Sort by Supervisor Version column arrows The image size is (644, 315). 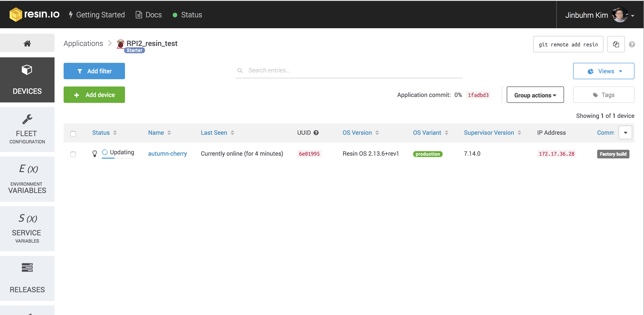tap(519, 133)
